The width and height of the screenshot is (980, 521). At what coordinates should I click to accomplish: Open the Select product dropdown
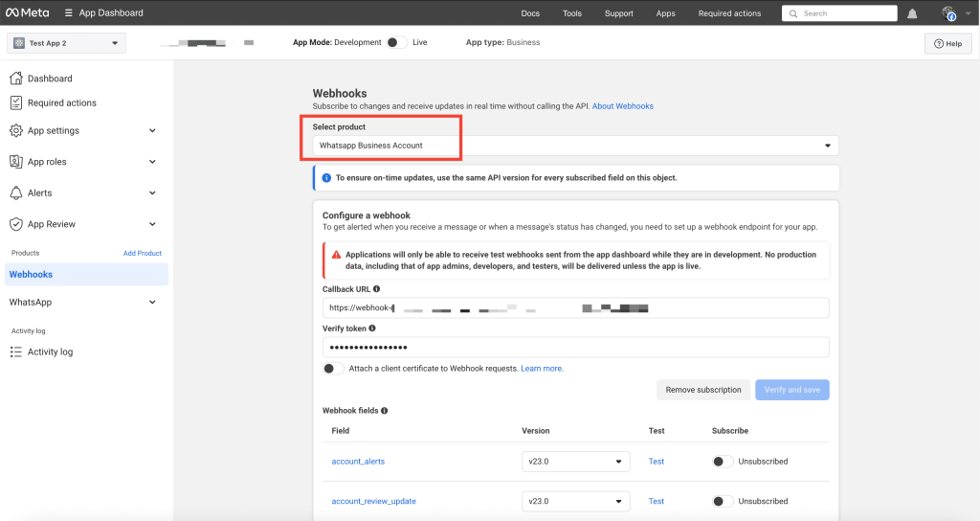tap(574, 146)
